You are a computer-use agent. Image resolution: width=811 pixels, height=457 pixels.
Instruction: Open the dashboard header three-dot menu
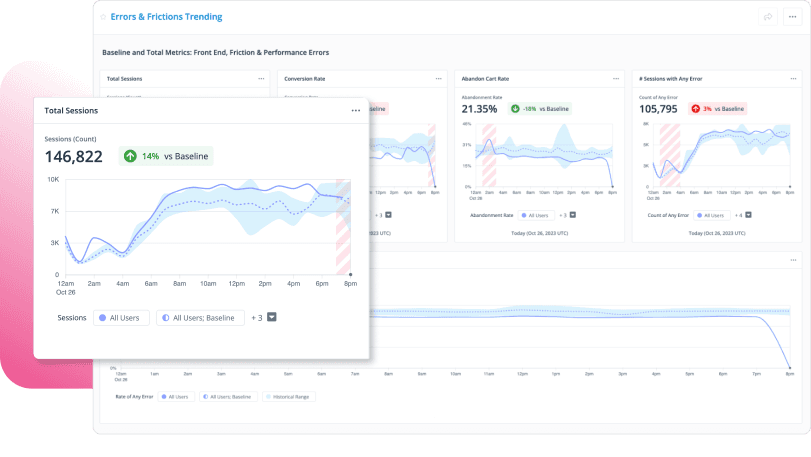pos(791,17)
